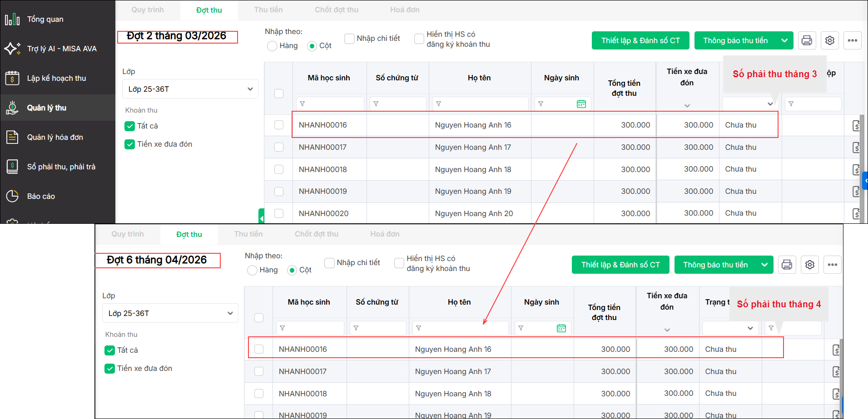Tick the NHANH00019 row checkbox in Đợt 2 panel
The width and height of the screenshot is (868, 419).
tap(279, 192)
